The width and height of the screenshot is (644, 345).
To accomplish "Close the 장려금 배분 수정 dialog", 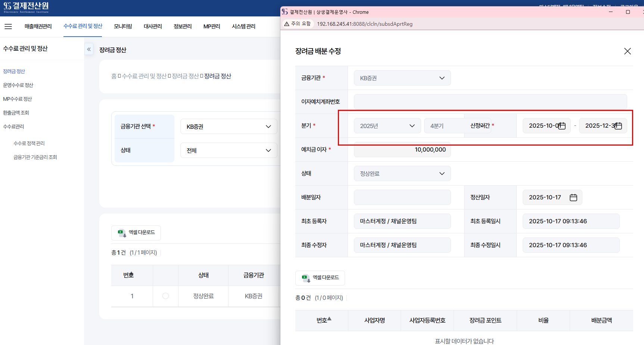I will [627, 51].
